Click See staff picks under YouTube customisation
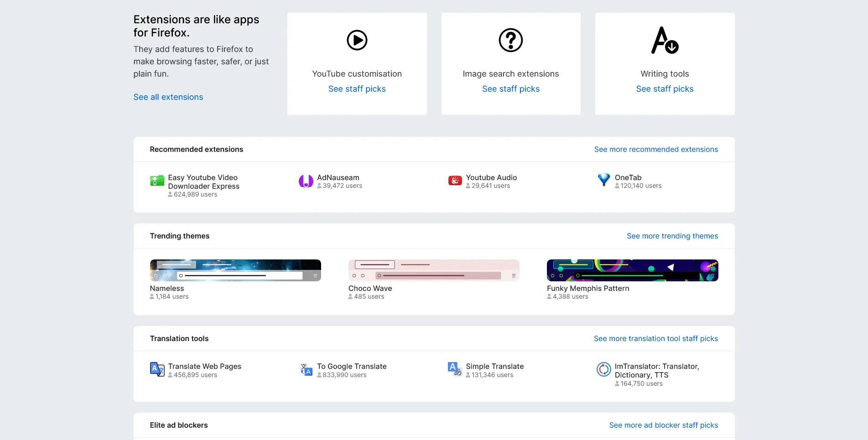The width and height of the screenshot is (868, 440). pyautogui.click(x=357, y=88)
